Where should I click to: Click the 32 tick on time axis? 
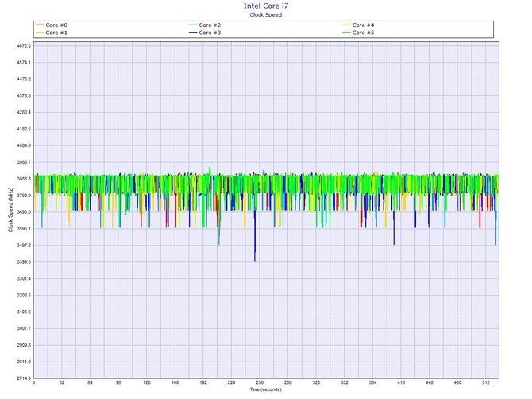[x=62, y=382]
